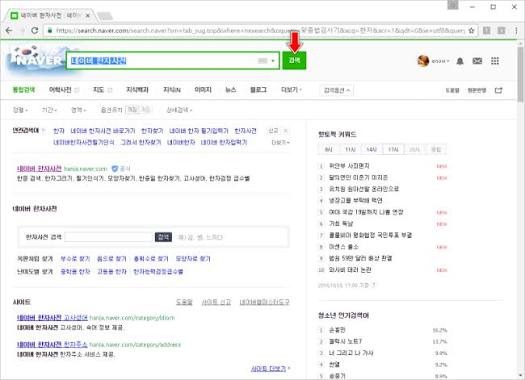Screen dimensions: 525x380
Task: Click 음으로 찾기 link
Action: [111, 259]
